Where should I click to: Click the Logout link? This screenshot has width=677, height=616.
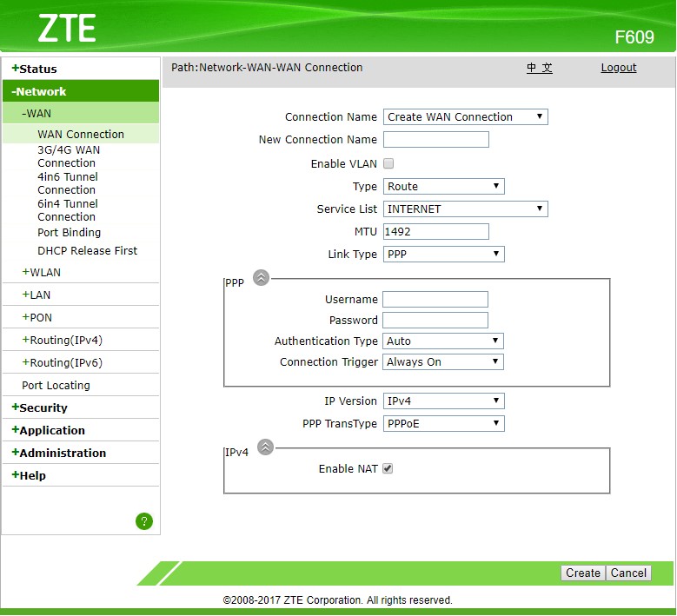tap(619, 68)
